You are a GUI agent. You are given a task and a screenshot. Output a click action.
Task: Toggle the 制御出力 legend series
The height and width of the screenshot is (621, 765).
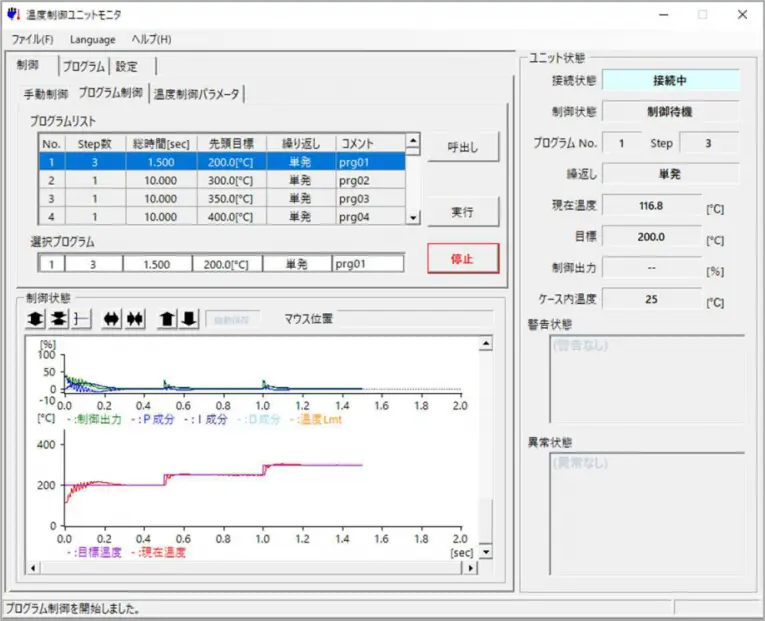tap(98, 419)
